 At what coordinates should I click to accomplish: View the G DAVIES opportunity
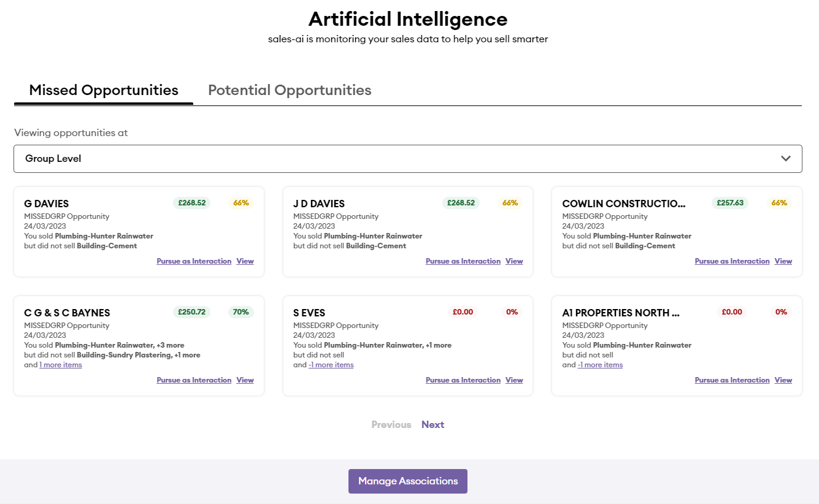245,261
